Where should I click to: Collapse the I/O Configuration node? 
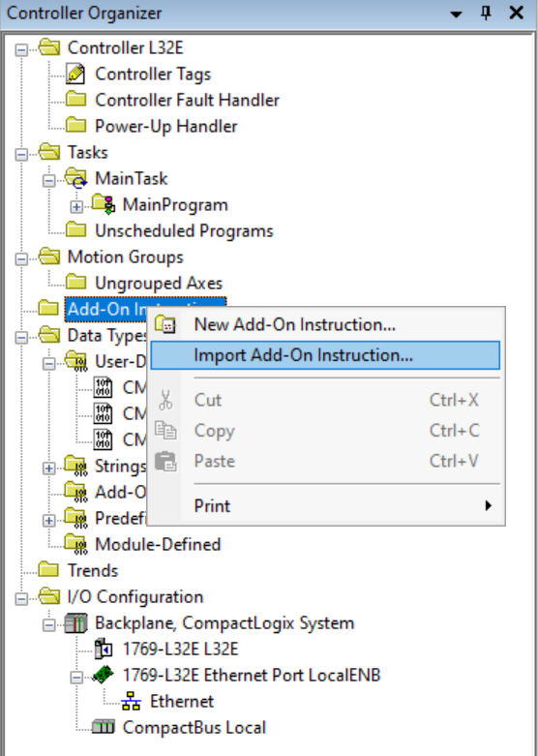point(21,599)
